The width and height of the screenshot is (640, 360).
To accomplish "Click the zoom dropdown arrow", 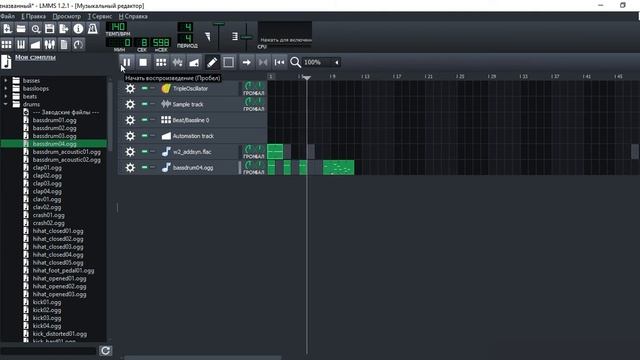I will (337, 62).
